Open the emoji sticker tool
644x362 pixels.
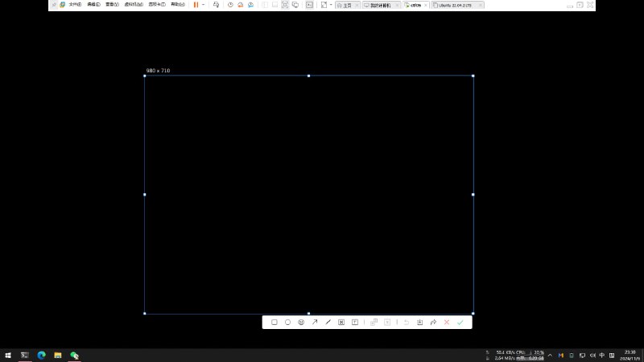coord(301,323)
